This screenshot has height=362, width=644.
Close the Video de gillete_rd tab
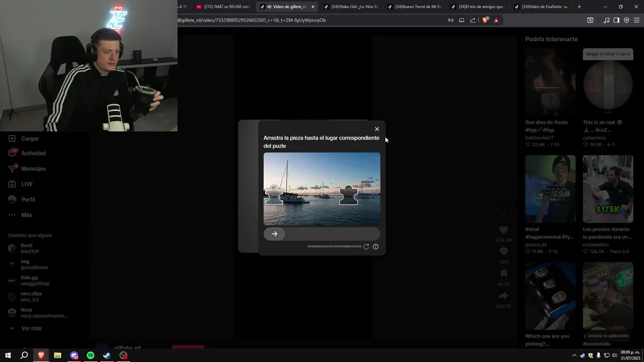coord(313,7)
